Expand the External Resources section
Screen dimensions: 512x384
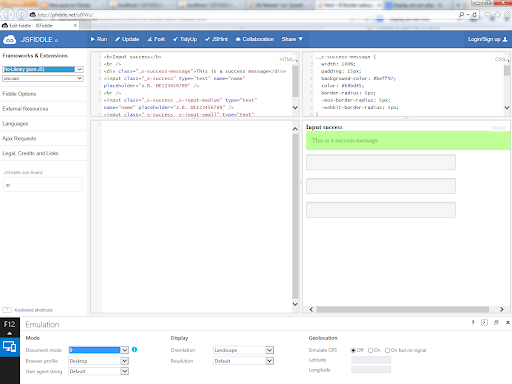[x=25, y=109]
